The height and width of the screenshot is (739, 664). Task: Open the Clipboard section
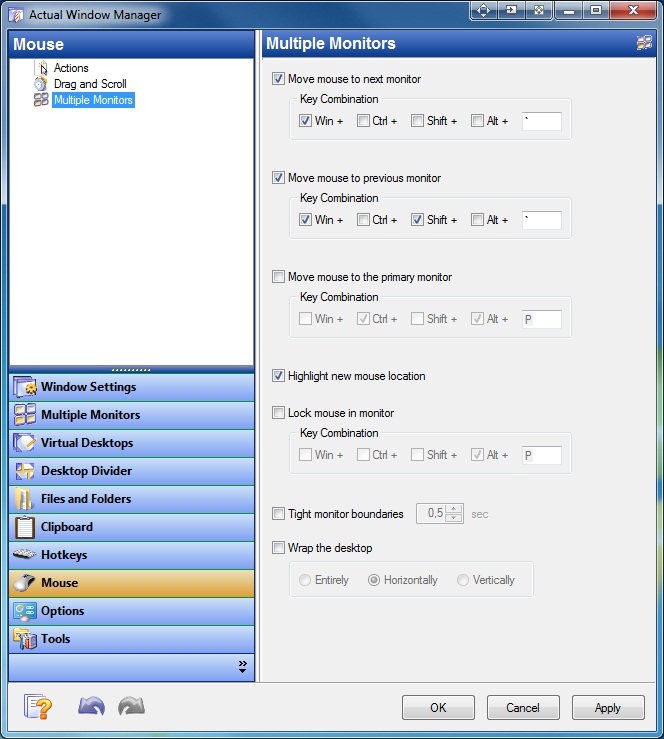[131, 527]
